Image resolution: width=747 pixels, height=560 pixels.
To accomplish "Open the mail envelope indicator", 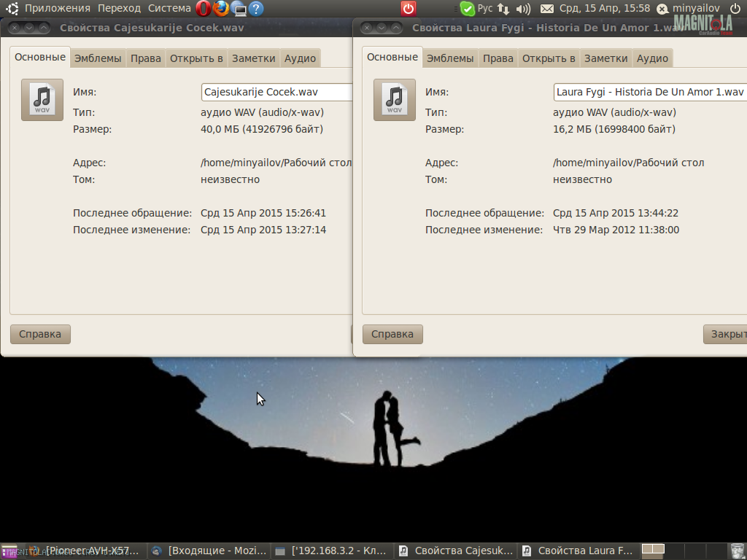I will (546, 9).
